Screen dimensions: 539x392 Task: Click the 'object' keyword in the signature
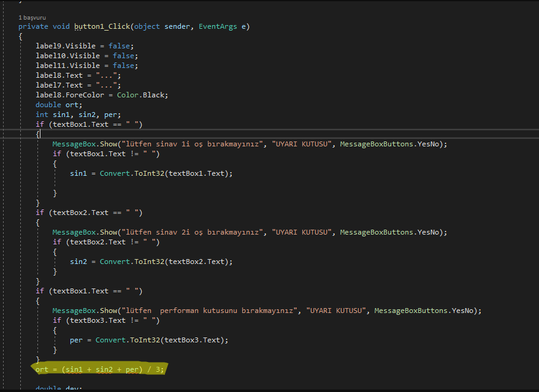click(147, 26)
